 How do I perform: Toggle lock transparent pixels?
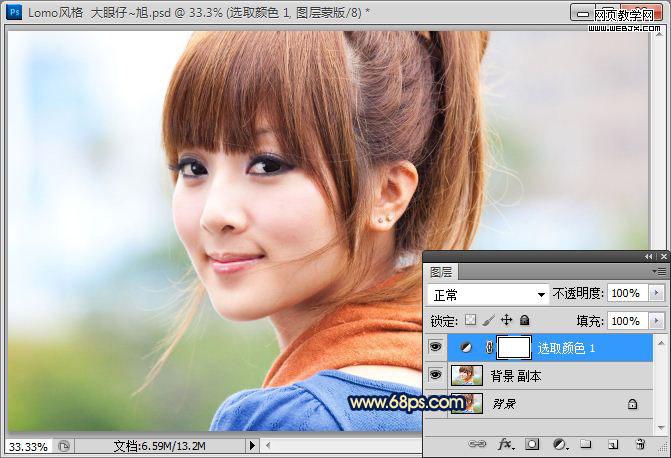point(470,320)
